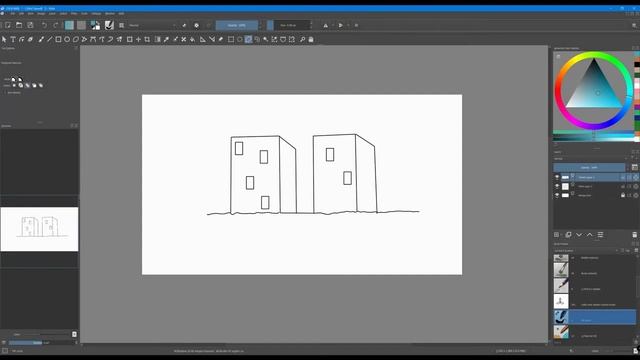Image resolution: width=640 pixels, height=360 pixels.
Task: Toggle lock on the Background layer
Action: [x=623, y=195]
